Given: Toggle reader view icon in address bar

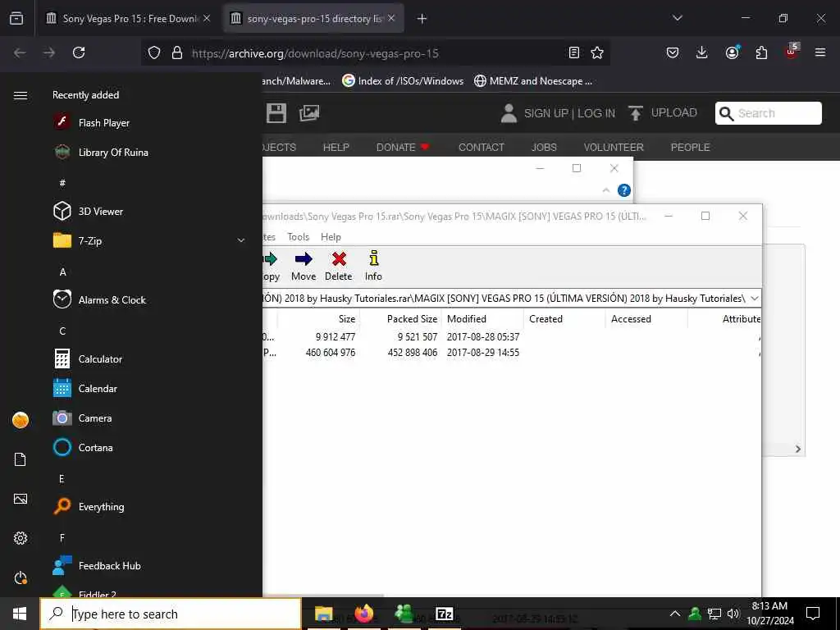Looking at the screenshot, I should [573, 52].
